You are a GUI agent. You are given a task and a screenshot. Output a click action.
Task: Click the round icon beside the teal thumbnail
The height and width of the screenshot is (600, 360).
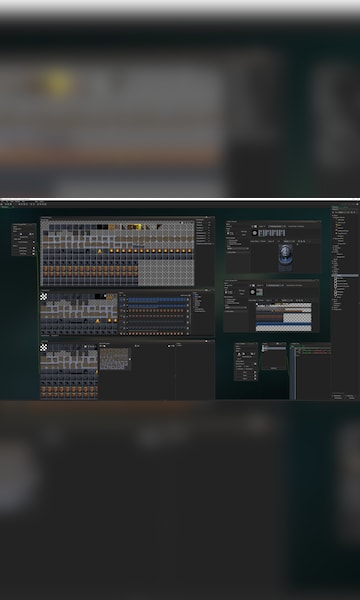pos(252,292)
